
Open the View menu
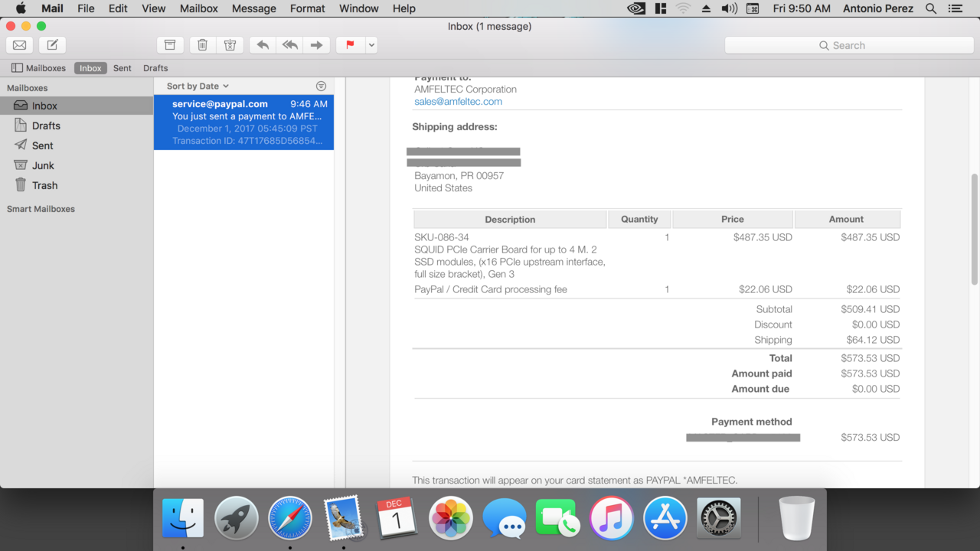coord(153,8)
